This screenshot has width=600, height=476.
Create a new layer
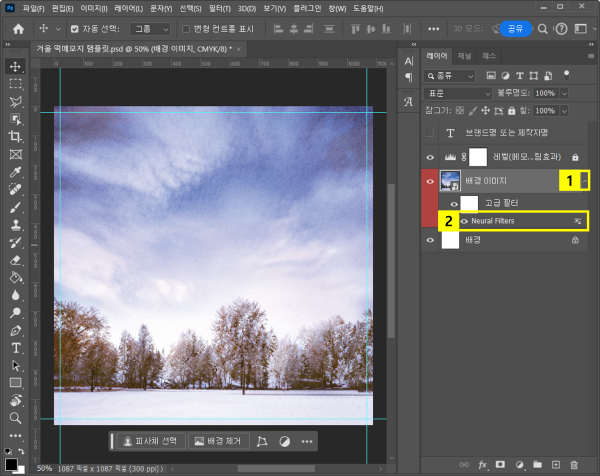click(556, 465)
